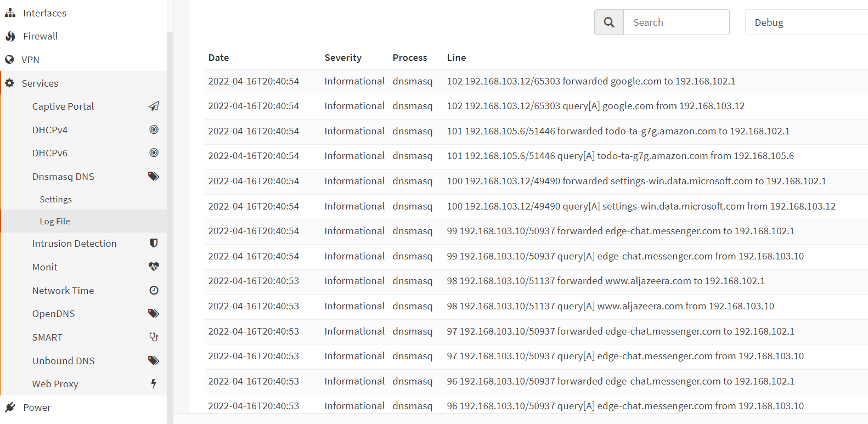Collapse the Services menu section

40,83
